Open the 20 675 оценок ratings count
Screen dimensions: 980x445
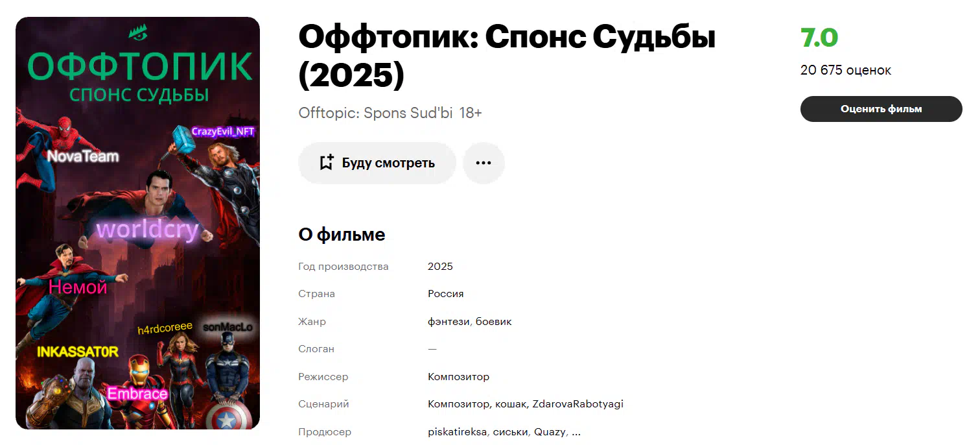(846, 70)
